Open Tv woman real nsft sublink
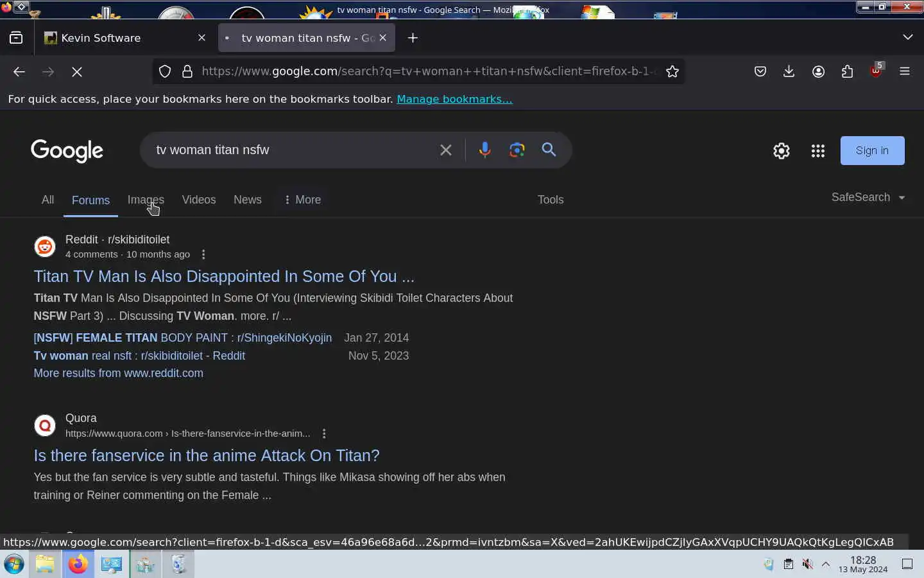This screenshot has width=924, height=578. (x=139, y=356)
